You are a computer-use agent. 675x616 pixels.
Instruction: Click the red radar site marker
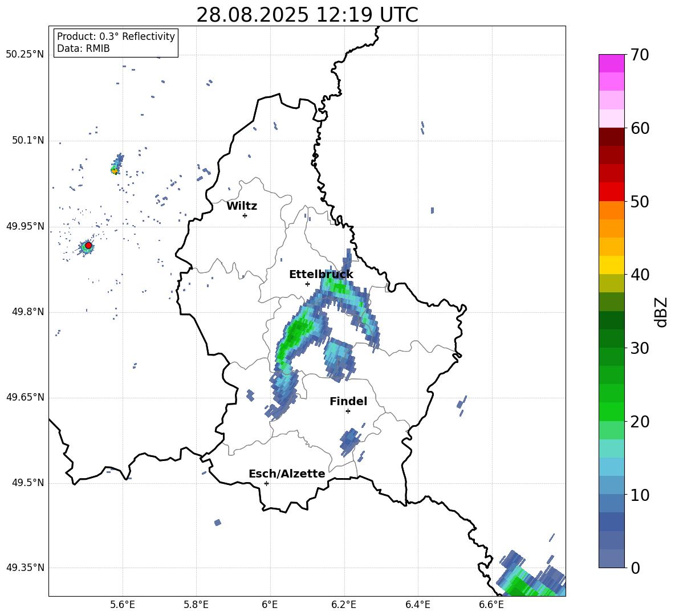pos(88,246)
